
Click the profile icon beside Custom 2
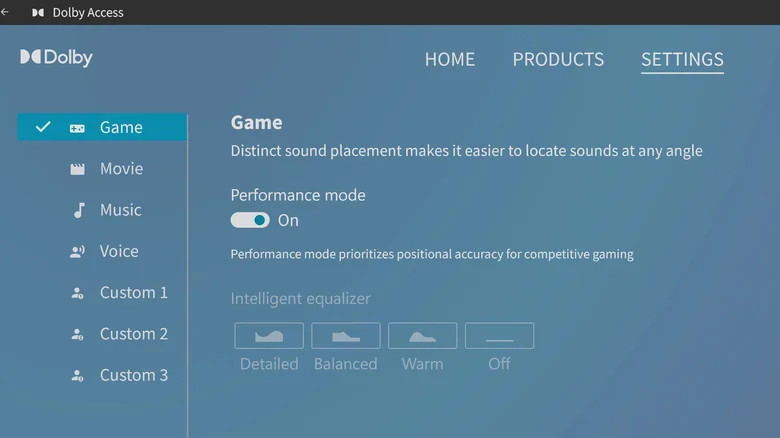pyautogui.click(x=77, y=334)
